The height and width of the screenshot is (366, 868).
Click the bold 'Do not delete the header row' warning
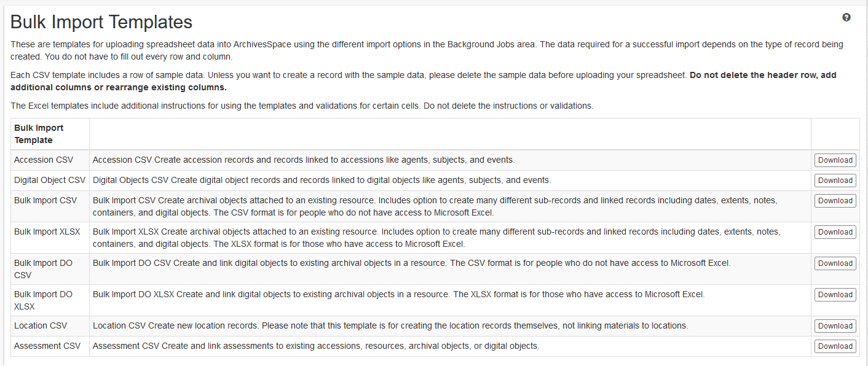coord(762,76)
